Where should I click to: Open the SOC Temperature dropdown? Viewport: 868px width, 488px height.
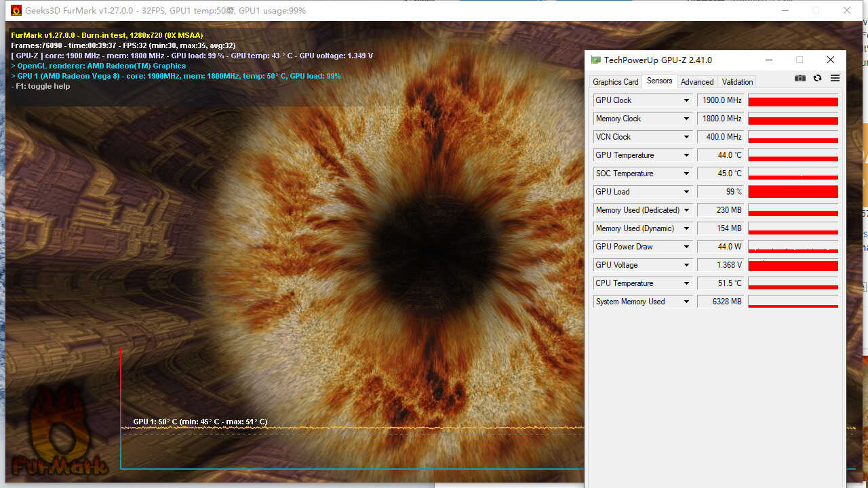[686, 174]
